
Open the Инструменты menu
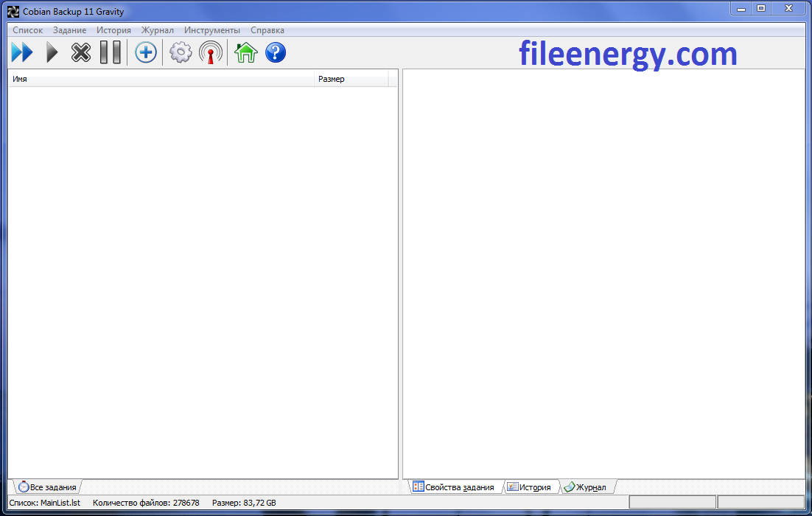pos(211,30)
